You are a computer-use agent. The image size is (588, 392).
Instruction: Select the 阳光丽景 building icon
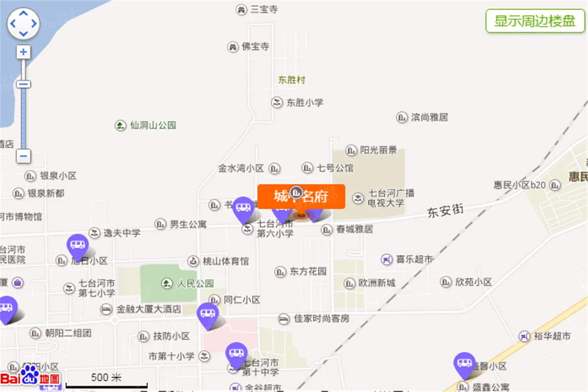point(351,150)
